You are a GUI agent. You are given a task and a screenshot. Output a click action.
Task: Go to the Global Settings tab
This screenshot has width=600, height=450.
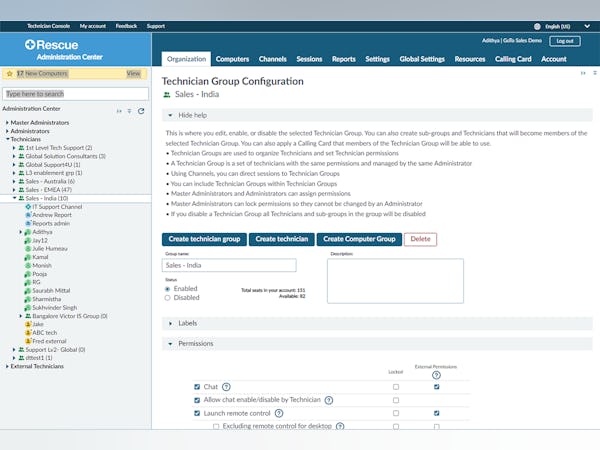pyautogui.click(x=422, y=59)
